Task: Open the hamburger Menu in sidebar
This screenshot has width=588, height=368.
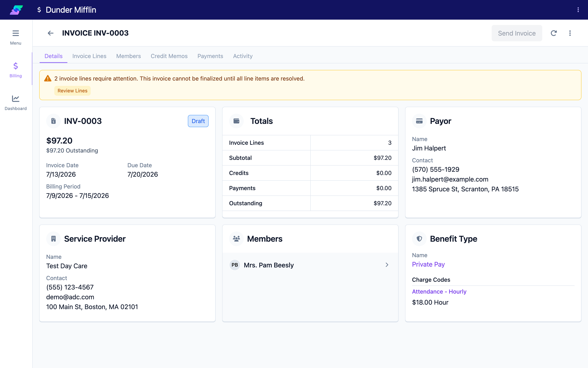Action: tap(16, 37)
